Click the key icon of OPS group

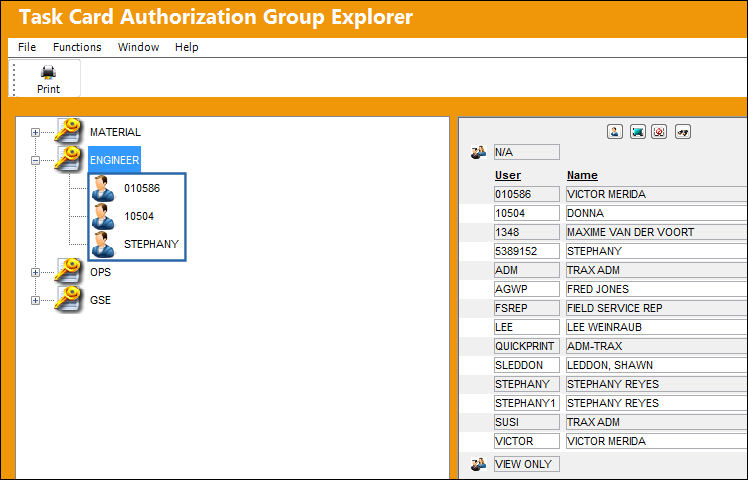(x=68, y=271)
